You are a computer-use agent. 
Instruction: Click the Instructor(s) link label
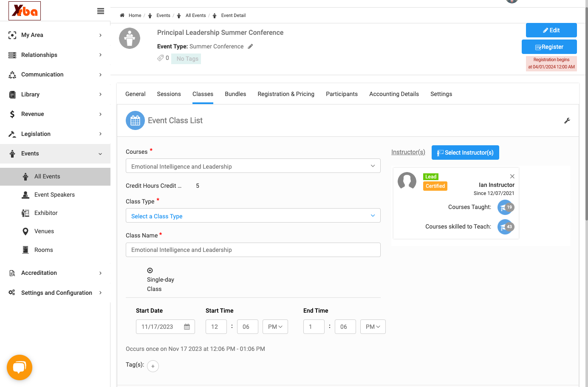[x=408, y=152]
